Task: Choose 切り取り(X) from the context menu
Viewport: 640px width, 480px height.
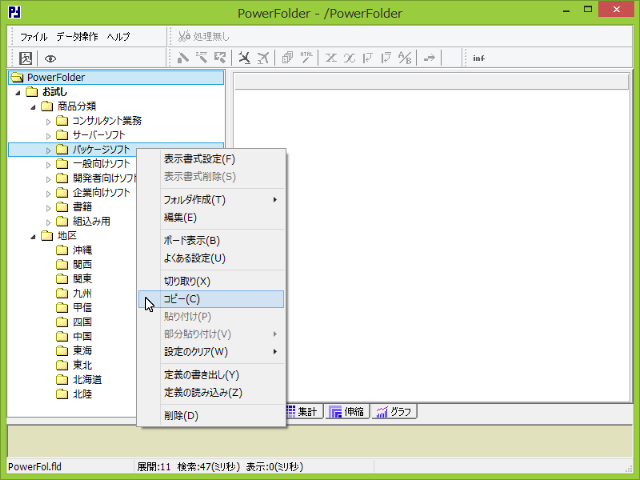Action: pyautogui.click(x=211, y=281)
